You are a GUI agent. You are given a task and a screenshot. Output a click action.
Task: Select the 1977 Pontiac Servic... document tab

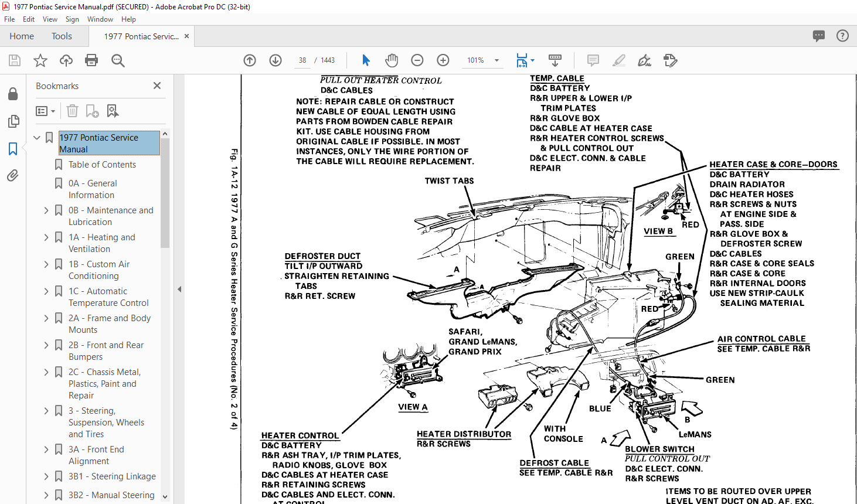[x=141, y=36]
